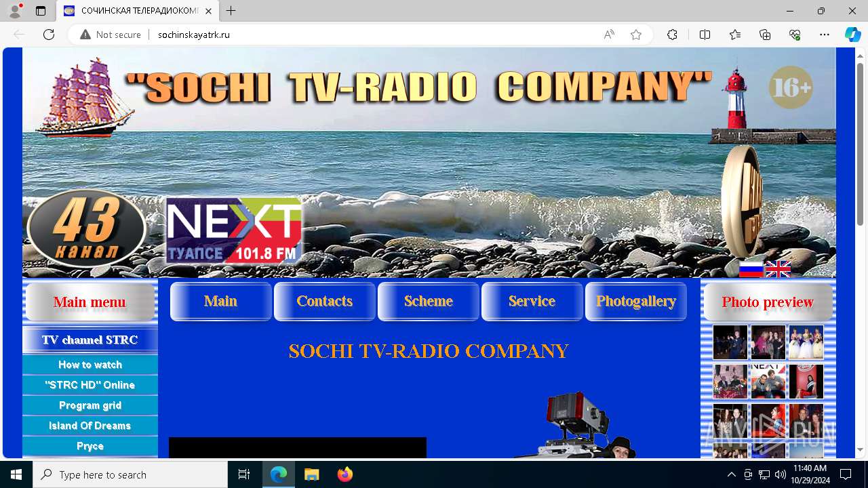This screenshot has width=868, height=488.
Task: Click the 16+ age rating badge
Action: [791, 87]
